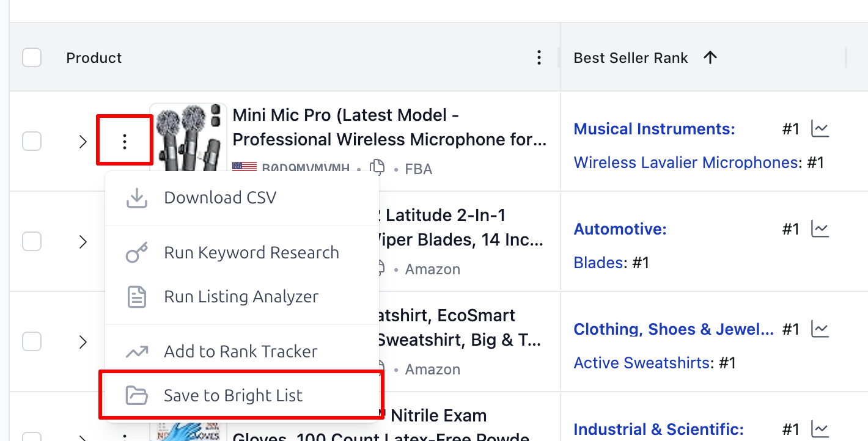
Task: Open the rank history chart for Musical Instruments
Action: coord(820,128)
